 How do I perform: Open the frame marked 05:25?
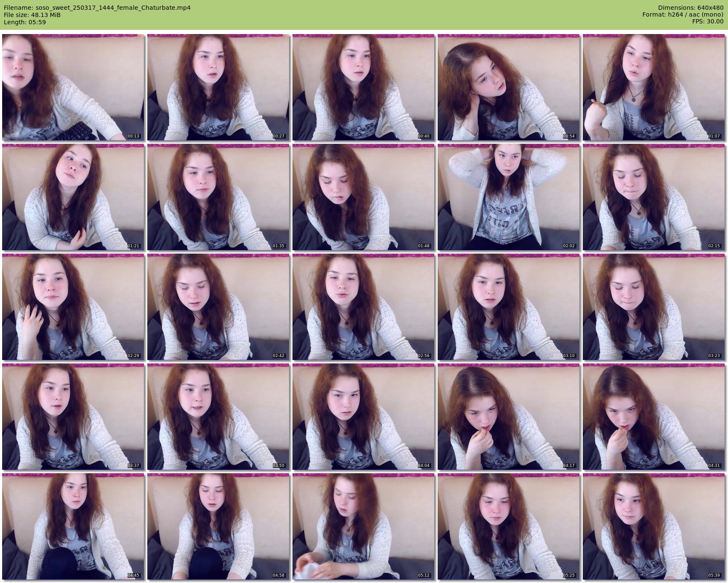[x=509, y=526]
